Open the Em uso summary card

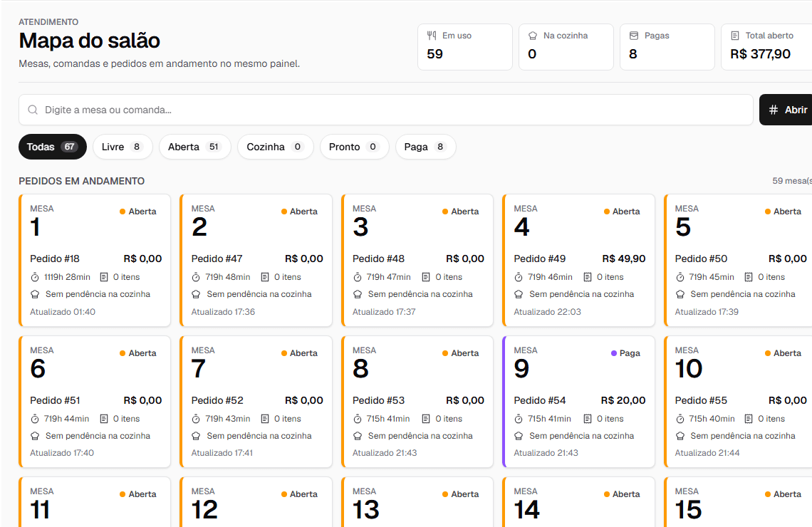pos(465,46)
